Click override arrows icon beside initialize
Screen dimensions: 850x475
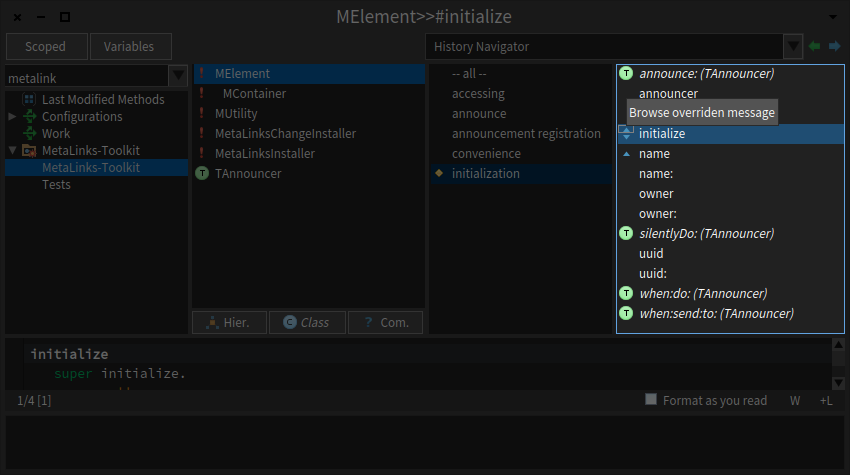click(626, 133)
